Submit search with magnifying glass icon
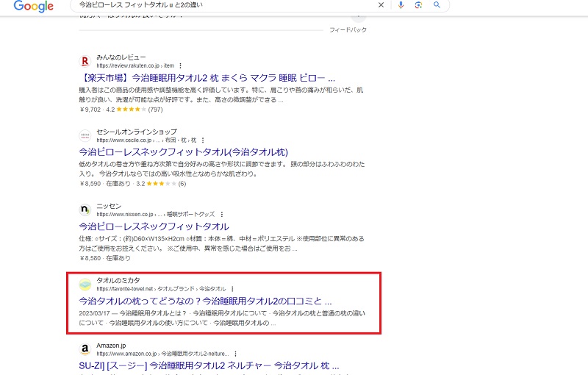The image size is (588, 375). click(x=437, y=5)
